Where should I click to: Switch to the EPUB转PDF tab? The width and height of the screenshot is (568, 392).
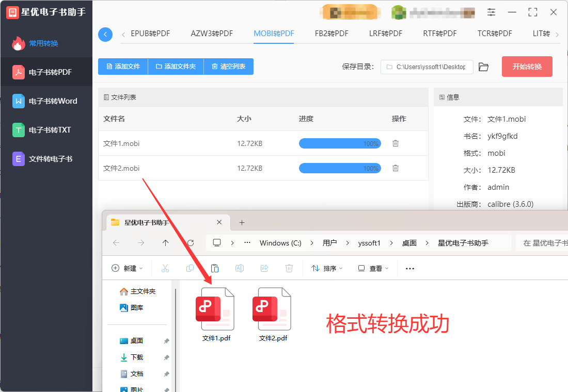pos(150,34)
